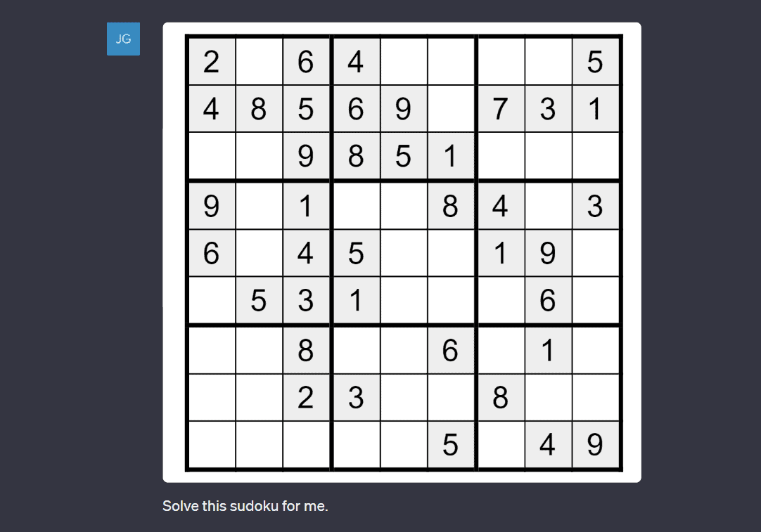Viewport: 761px width, 532px height.
Task: Click the JG user avatar
Action: [x=123, y=39]
